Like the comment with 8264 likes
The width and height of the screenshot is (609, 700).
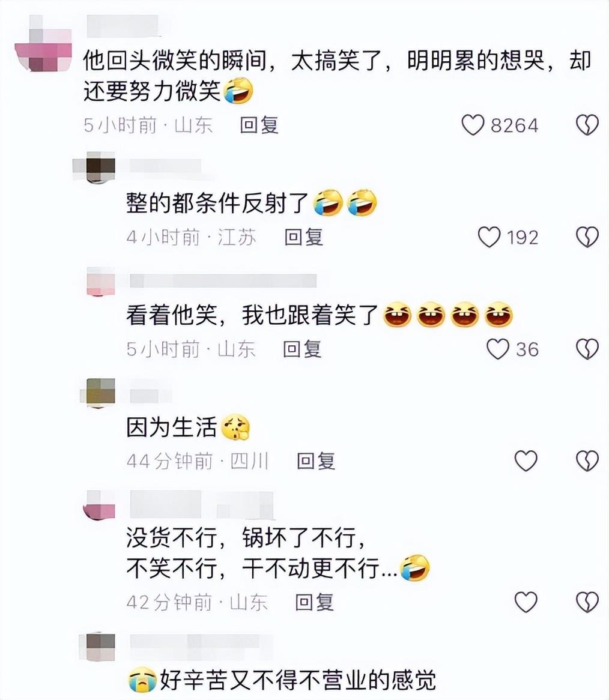(473, 124)
